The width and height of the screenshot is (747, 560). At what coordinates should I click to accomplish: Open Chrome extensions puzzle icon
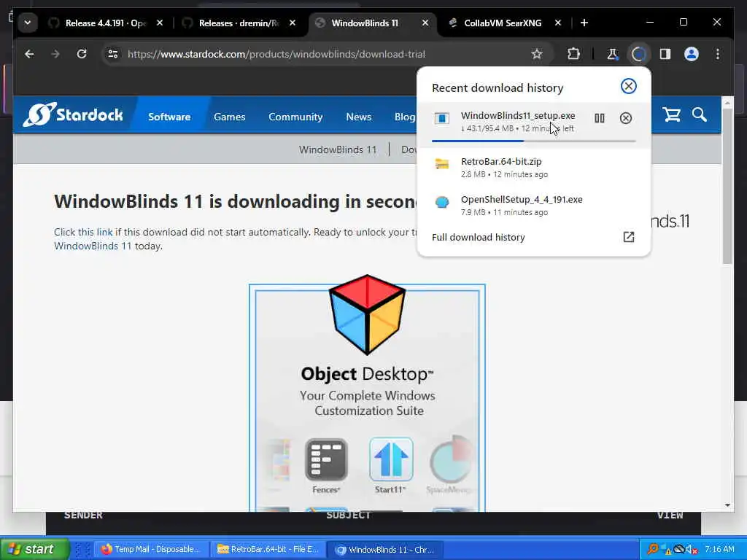coord(573,54)
